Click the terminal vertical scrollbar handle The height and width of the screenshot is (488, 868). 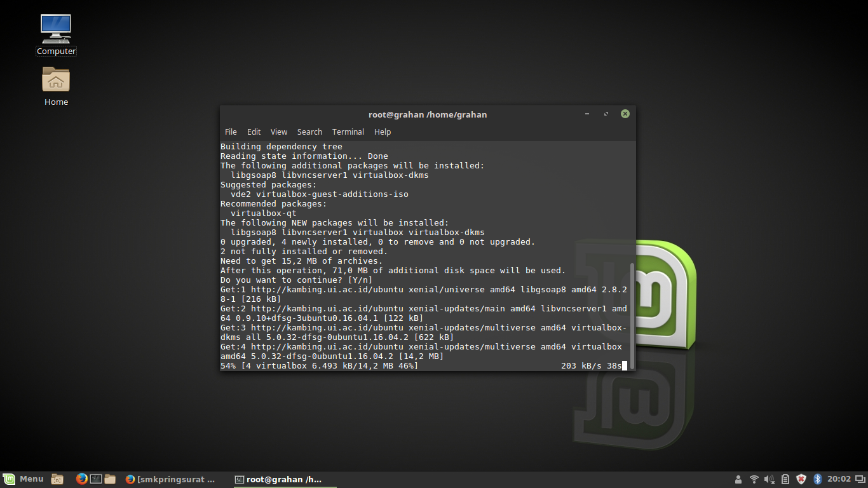tap(632, 316)
